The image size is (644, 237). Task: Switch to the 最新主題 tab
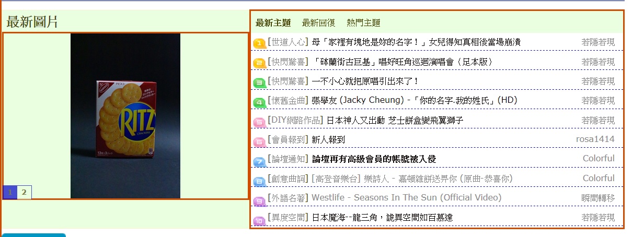[273, 23]
